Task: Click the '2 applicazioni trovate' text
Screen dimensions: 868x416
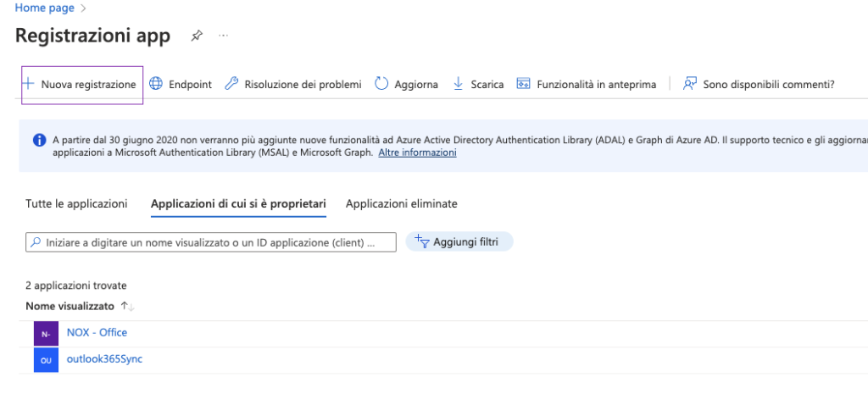Action: (x=75, y=286)
